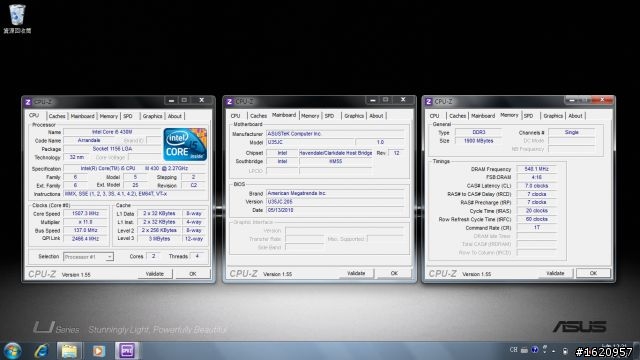Click the Command Rate (CR) value 1T

pyautogui.click(x=536, y=228)
